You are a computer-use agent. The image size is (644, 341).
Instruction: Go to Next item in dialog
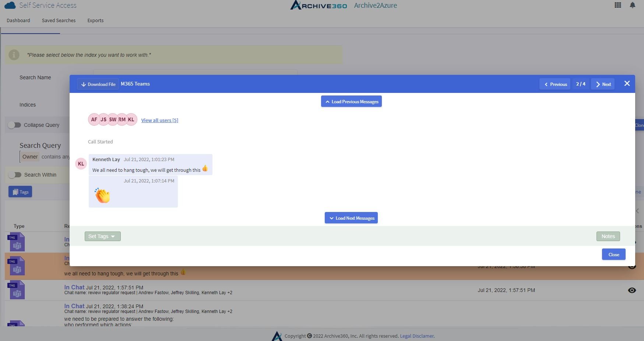(603, 84)
